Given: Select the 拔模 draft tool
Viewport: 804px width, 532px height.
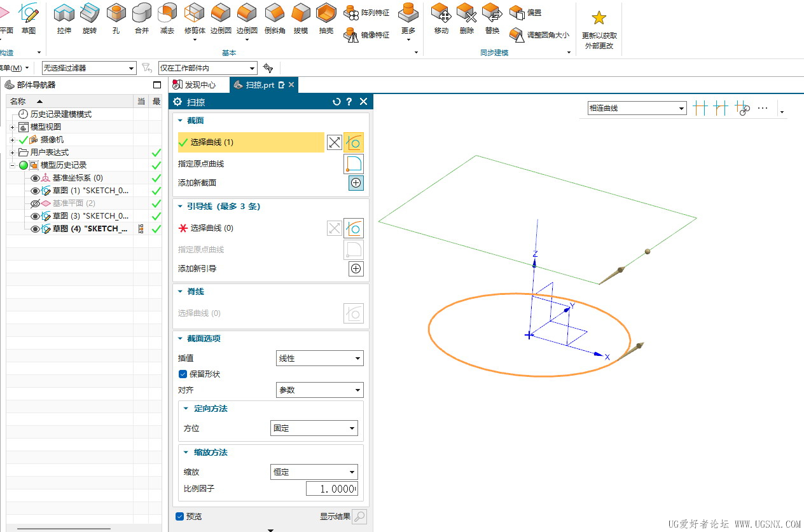Looking at the screenshot, I should (301, 18).
